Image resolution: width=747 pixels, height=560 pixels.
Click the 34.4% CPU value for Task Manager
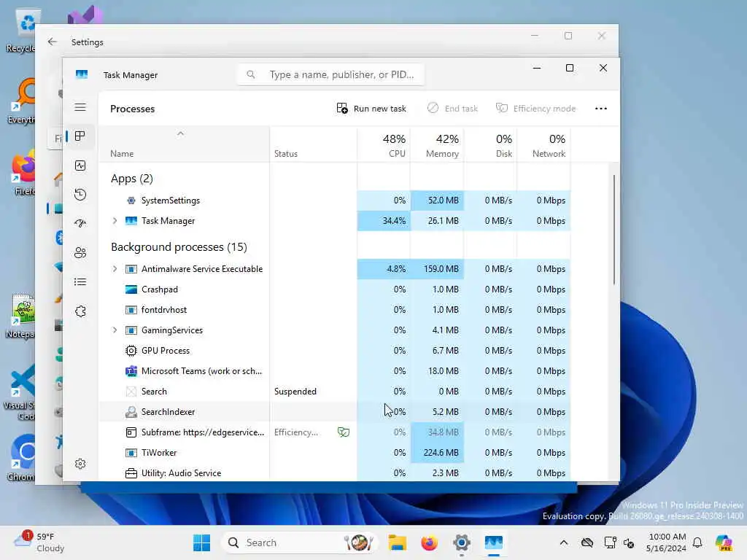coord(384,221)
